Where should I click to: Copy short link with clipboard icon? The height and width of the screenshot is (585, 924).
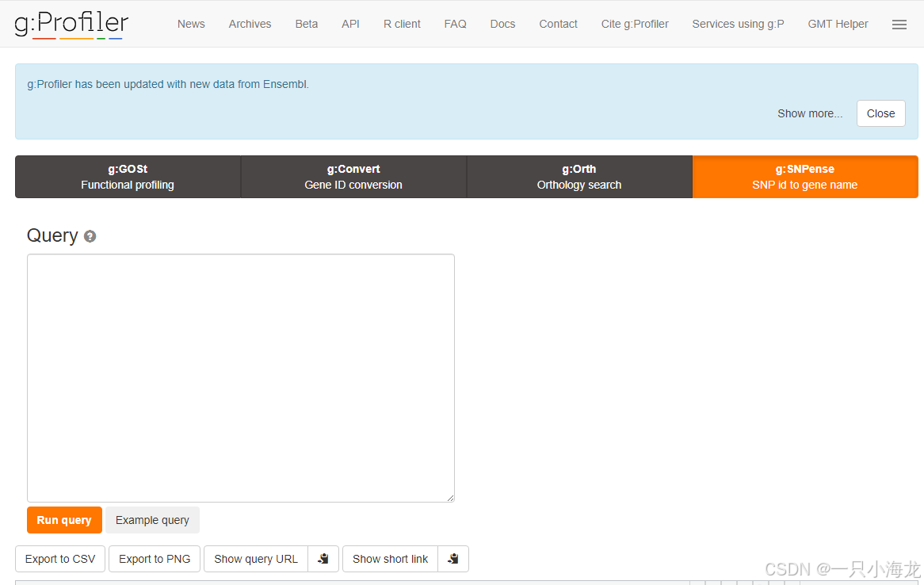[452, 559]
